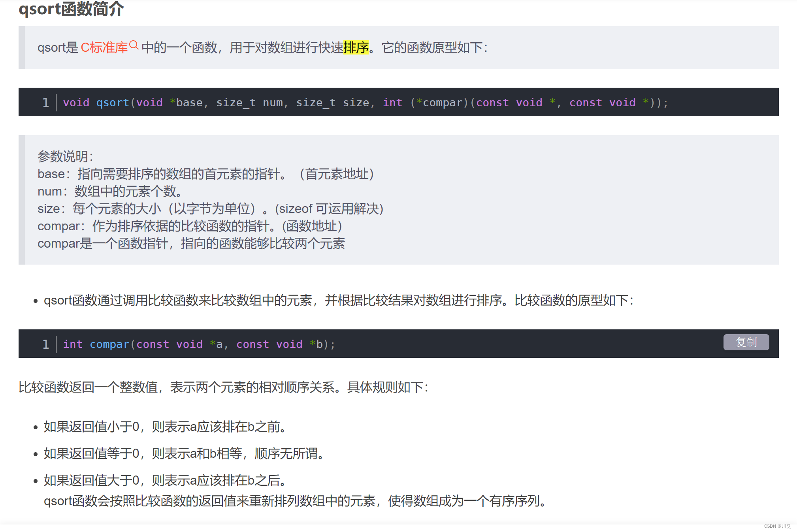Click the int compar prototype code line
This screenshot has width=797, height=532.
click(x=199, y=344)
